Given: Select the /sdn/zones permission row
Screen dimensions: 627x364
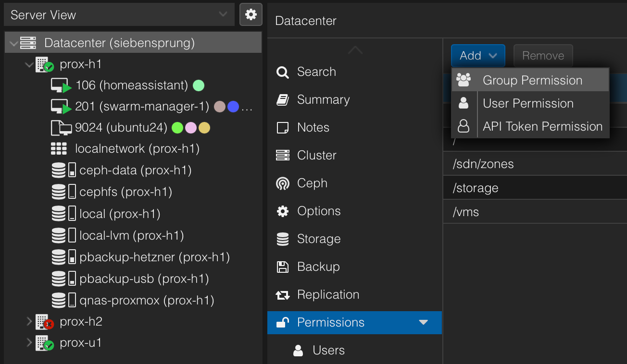Looking at the screenshot, I should (535, 164).
